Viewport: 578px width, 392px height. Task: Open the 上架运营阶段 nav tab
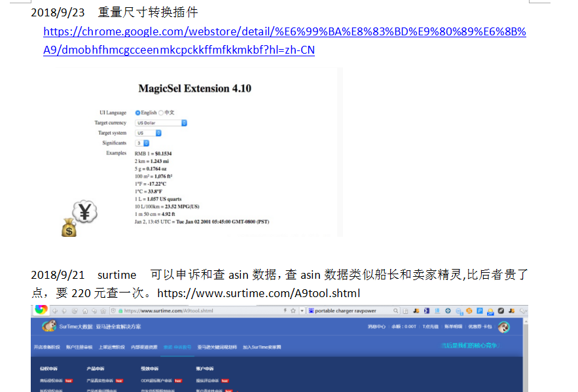point(112,347)
